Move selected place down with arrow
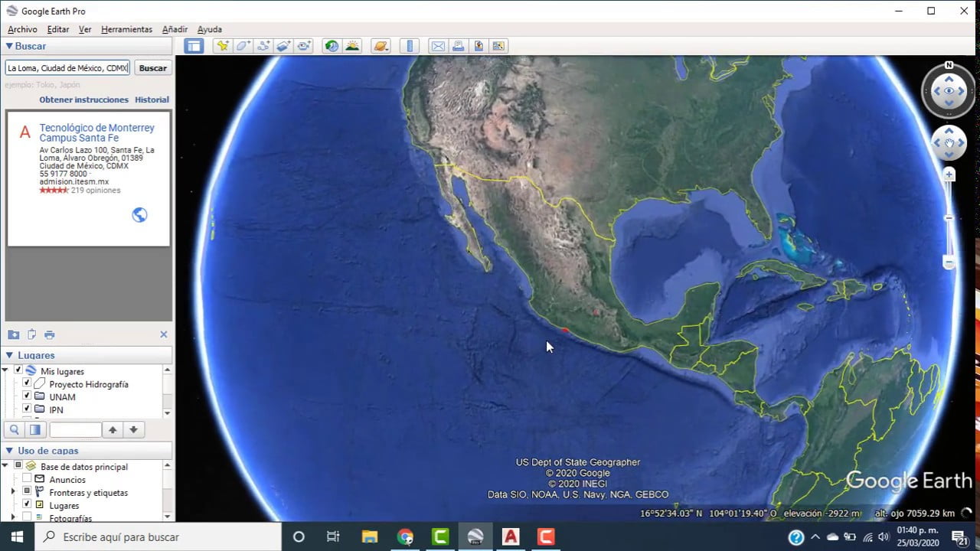The image size is (980, 551). point(133,430)
